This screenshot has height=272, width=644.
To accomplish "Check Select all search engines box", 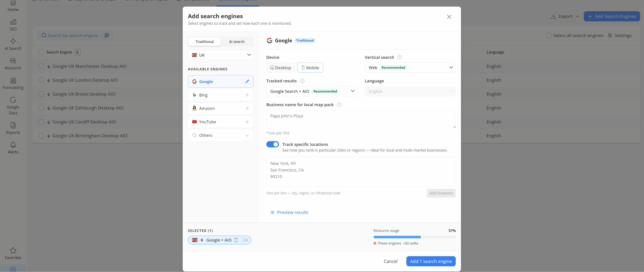I will click(549, 35).
